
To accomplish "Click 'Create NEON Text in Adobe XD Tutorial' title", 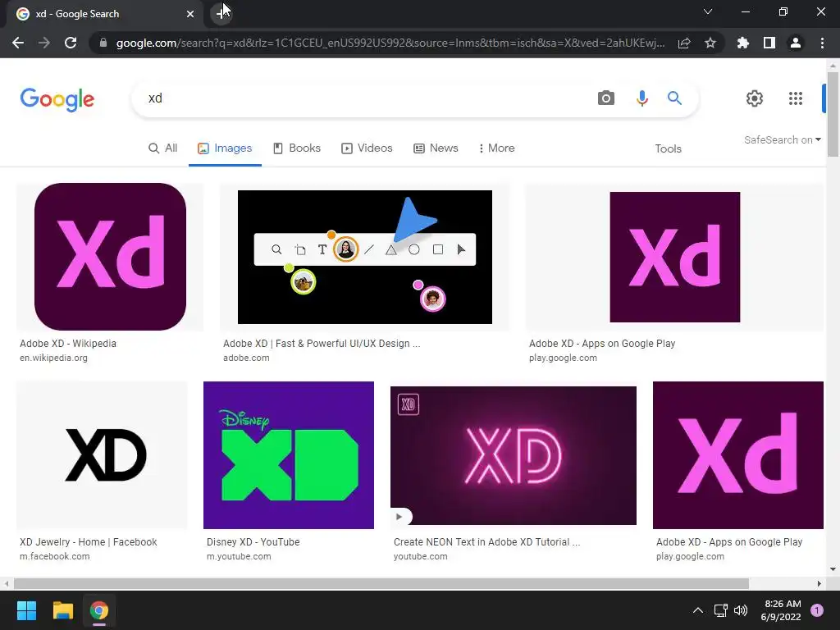I will coord(487,542).
